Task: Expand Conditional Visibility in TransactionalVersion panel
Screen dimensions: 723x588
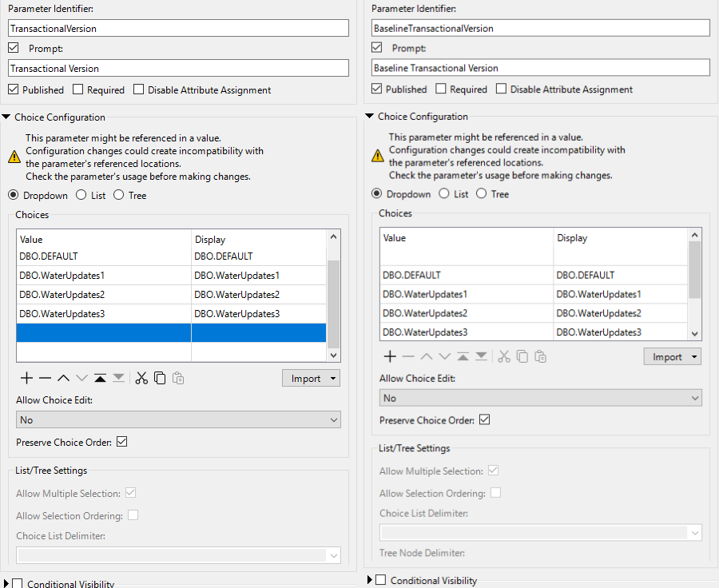Action: 6,583
